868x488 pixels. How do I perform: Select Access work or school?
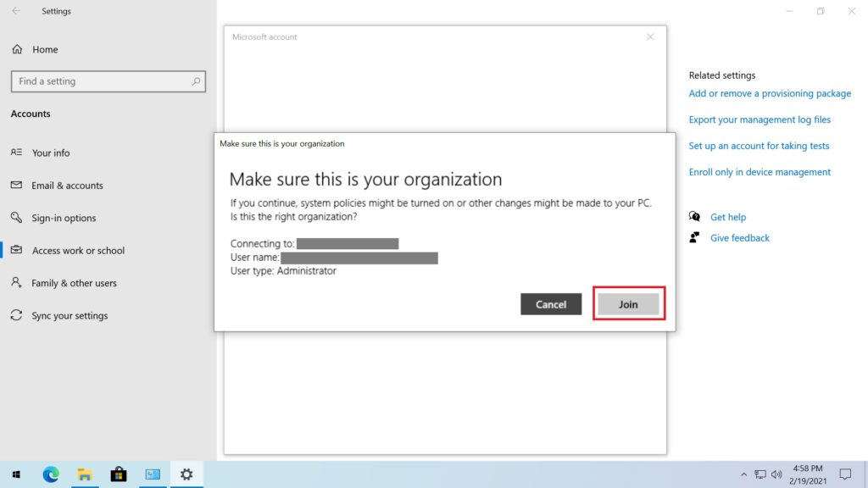click(78, 251)
